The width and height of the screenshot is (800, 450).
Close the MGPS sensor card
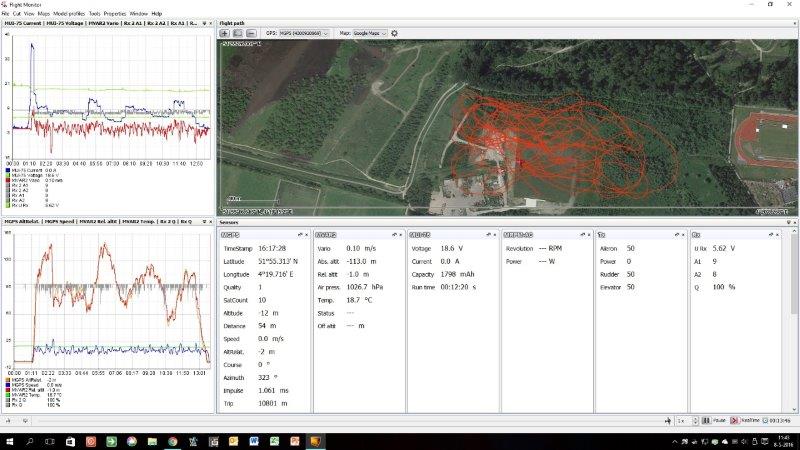pyautogui.click(x=306, y=235)
